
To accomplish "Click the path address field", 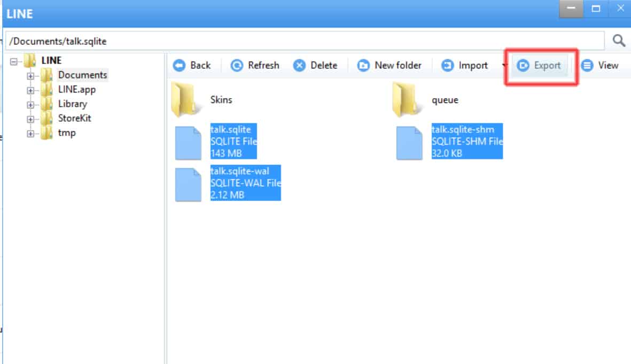I will pyautogui.click(x=305, y=41).
